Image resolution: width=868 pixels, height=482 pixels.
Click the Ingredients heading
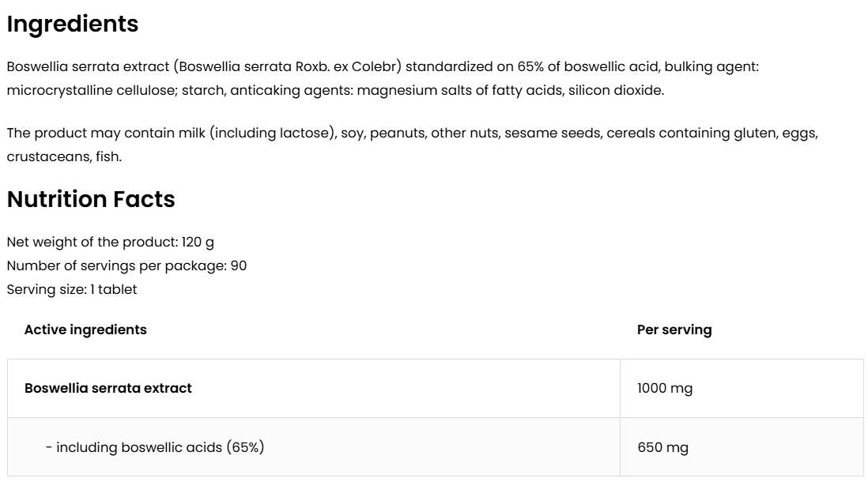click(x=73, y=24)
